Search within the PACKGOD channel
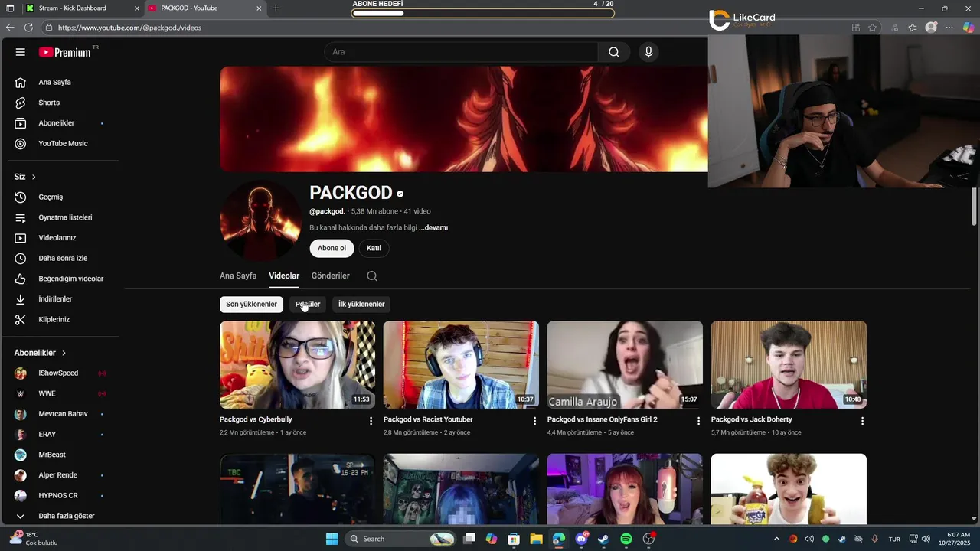Image resolution: width=980 pixels, height=551 pixels. coord(372,276)
